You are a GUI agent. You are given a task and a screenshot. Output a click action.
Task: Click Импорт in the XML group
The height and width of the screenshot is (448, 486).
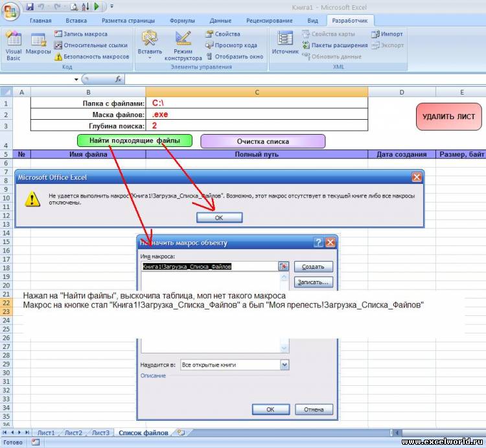point(387,34)
